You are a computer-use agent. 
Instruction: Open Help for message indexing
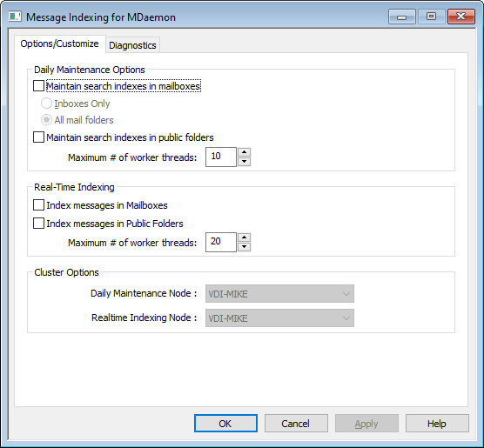pyautogui.click(x=437, y=424)
